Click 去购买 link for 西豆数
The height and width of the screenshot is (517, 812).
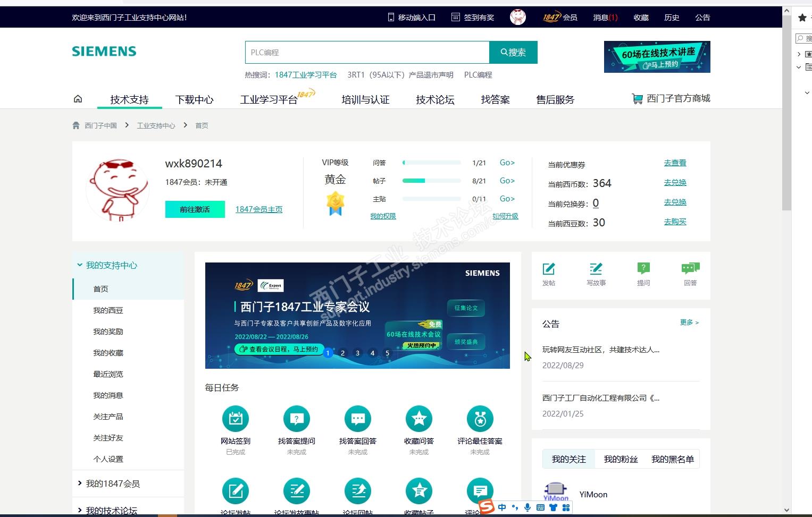point(675,222)
